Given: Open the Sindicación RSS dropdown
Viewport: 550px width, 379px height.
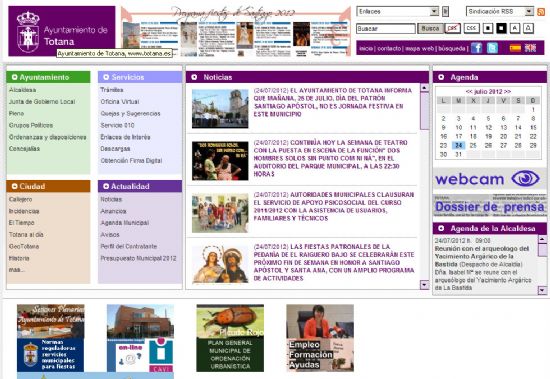Looking at the screenshot, I should pos(500,12).
